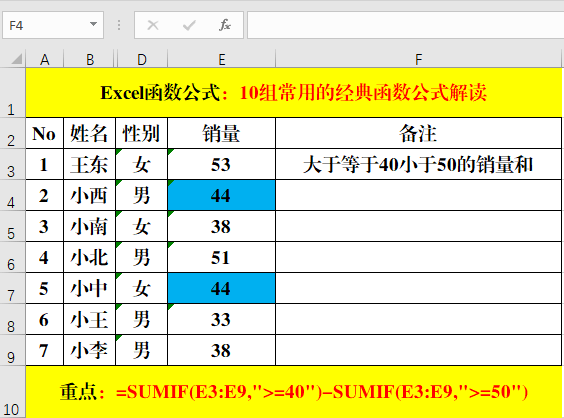Screen dimensions: 564x418
Task: Click the gender cell for 小王
Action: [x=141, y=319]
